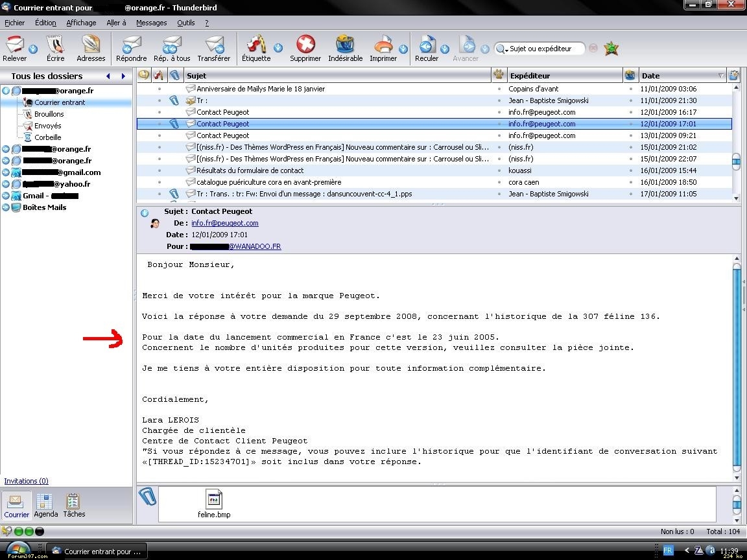
Task: Click the info.fr@peugeot.com sender link
Action: (x=225, y=223)
